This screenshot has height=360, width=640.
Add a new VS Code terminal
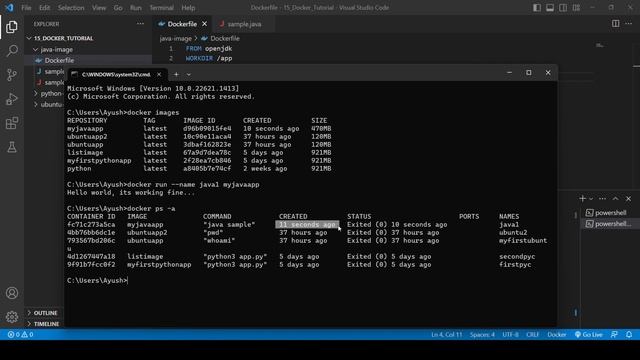582,198
